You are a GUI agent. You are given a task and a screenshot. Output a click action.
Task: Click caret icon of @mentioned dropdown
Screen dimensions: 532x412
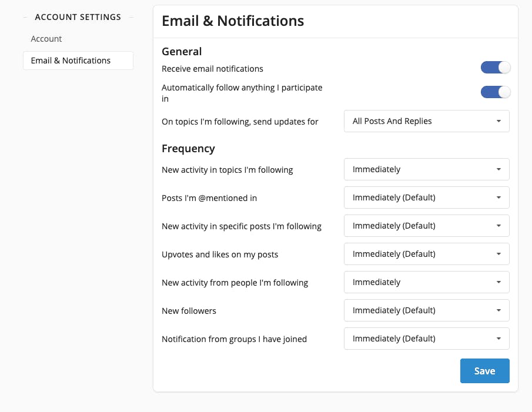tap(498, 197)
